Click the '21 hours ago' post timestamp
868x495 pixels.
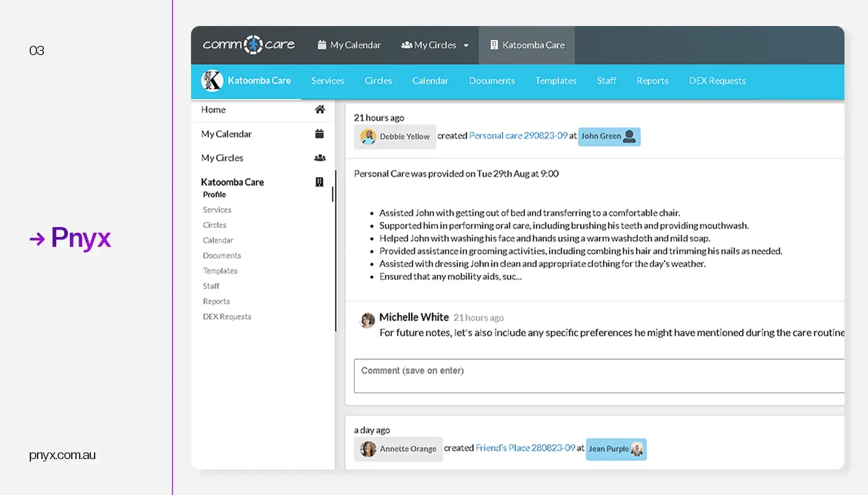(x=379, y=118)
